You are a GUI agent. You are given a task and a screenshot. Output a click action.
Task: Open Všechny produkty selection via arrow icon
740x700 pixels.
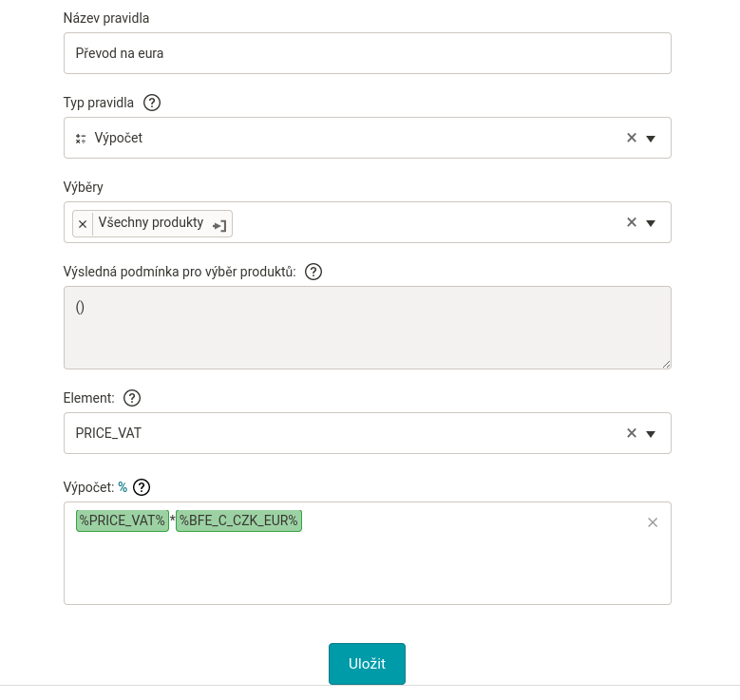[219, 225]
